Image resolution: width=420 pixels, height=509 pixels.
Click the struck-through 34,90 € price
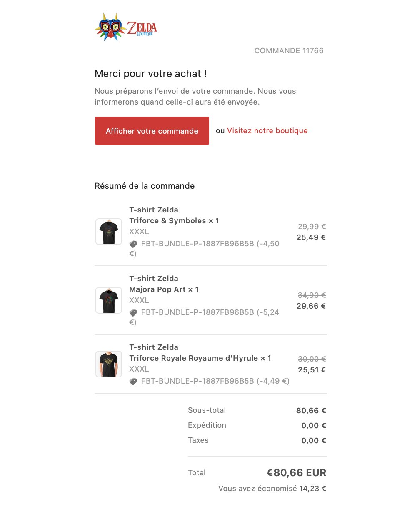point(312,295)
